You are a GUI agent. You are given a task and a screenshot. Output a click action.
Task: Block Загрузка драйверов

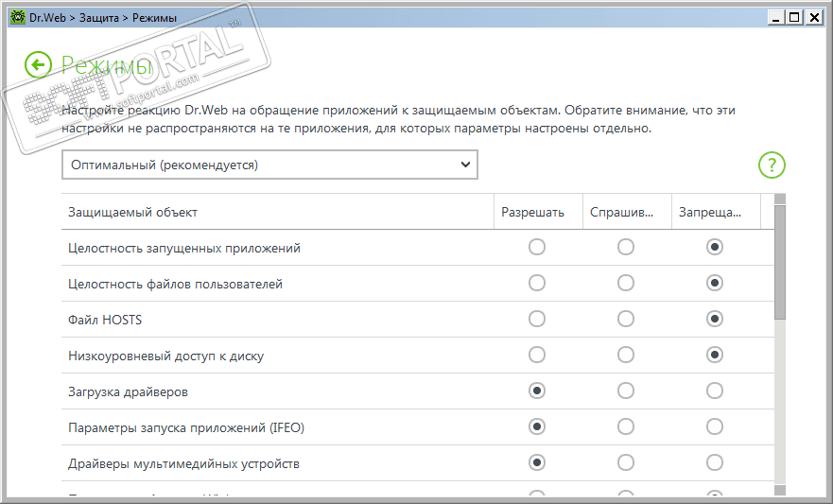pos(715,391)
